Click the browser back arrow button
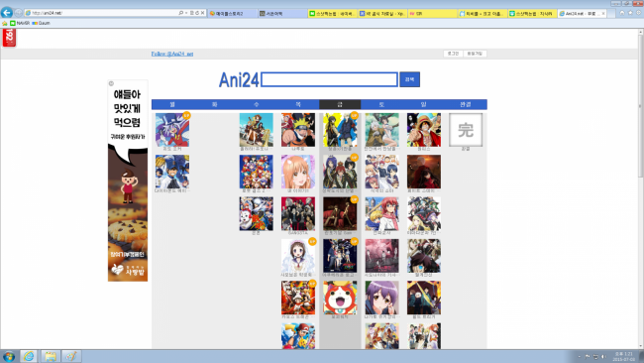644x363 pixels. pos(7,13)
